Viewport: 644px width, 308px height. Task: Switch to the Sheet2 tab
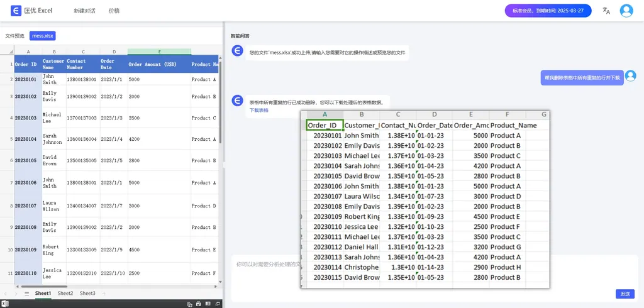pos(65,294)
